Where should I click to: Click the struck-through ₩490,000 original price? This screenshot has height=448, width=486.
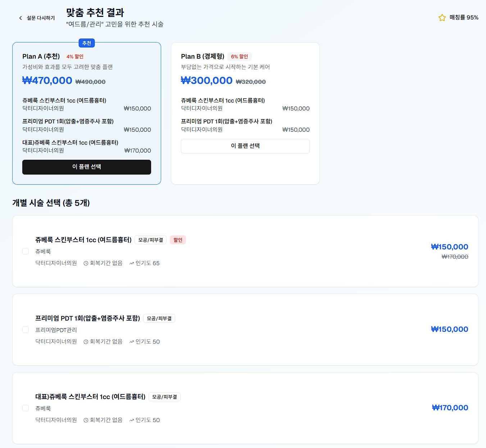(90, 82)
